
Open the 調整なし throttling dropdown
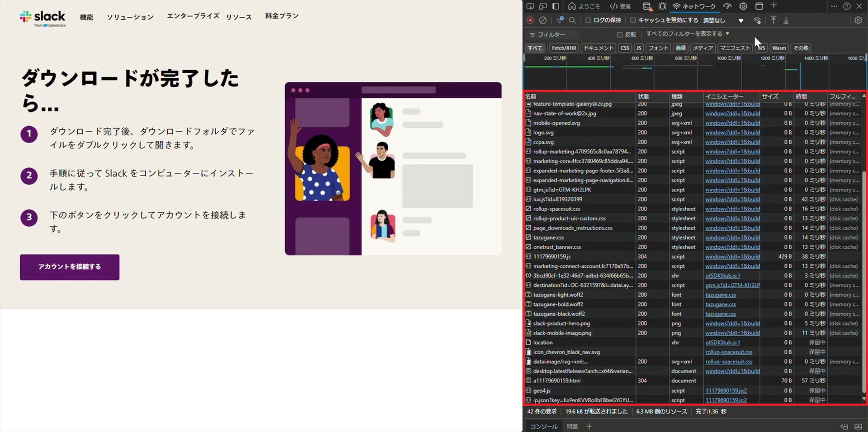pyautogui.click(x=723, y=20)
